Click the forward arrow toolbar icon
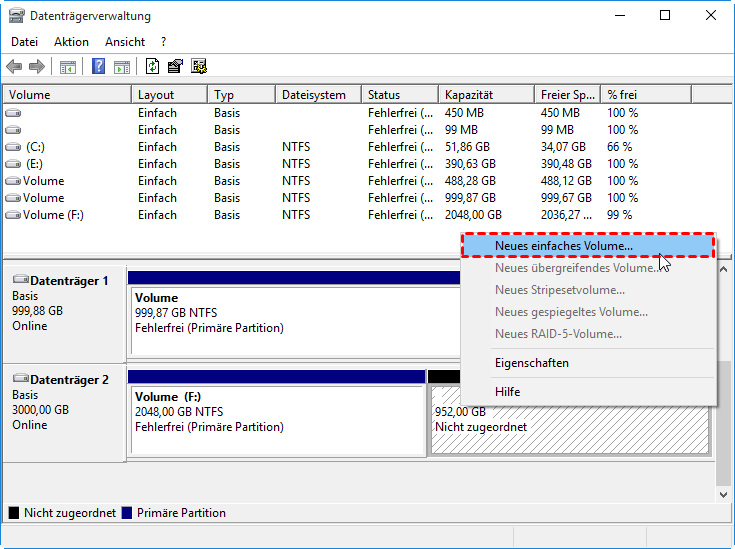 [37, 67]
